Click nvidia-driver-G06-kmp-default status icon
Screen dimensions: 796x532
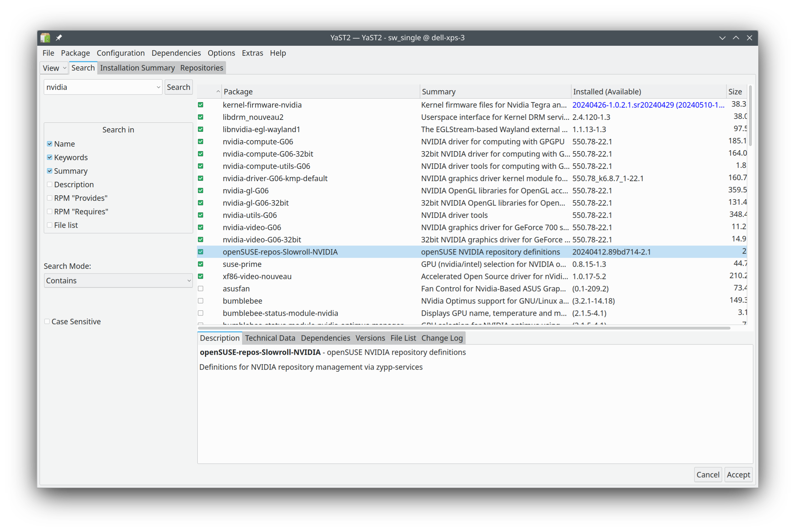[201, 178]
